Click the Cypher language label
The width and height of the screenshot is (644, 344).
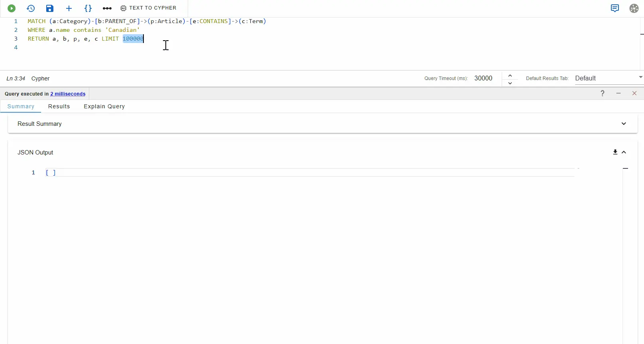point(41,78)
